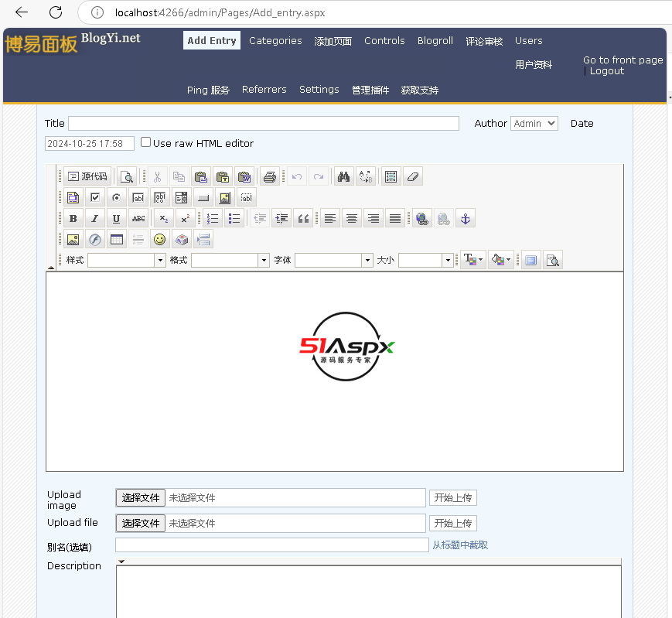Open the Controls menu item
672x618 pixels.
(x=384, y=41)
